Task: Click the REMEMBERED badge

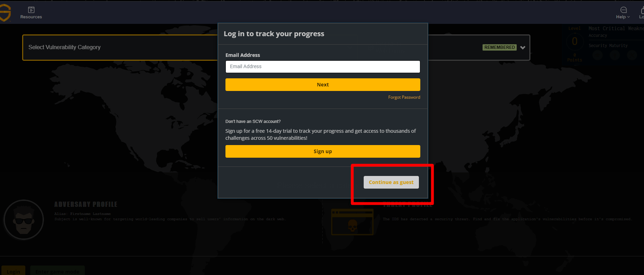Action: pyautogui.click(x=499, y=47)
